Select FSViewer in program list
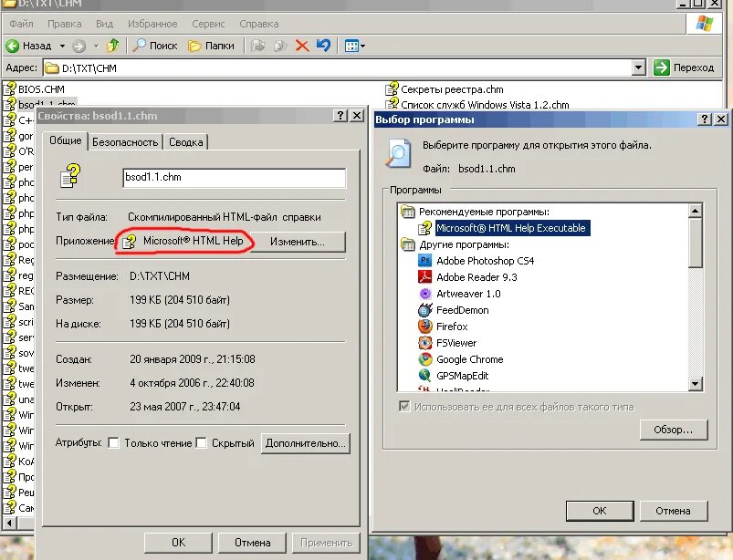This screenshot has width=733, height=560. click(456, 342)
